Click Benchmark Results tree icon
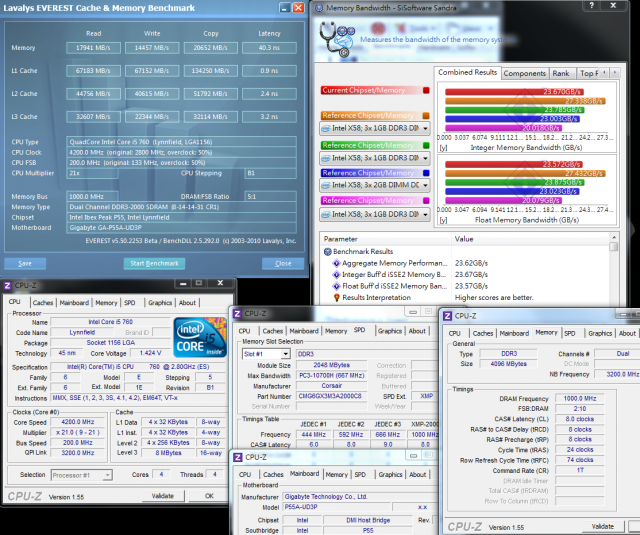The width and height of the screenshot is (640, 535). click(327, 251)
